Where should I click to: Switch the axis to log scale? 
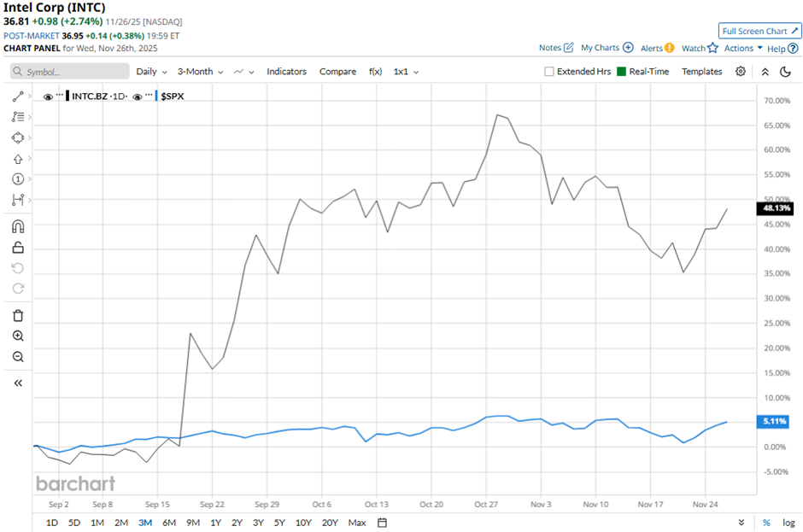pyautogui.click(x=788, y=523)
